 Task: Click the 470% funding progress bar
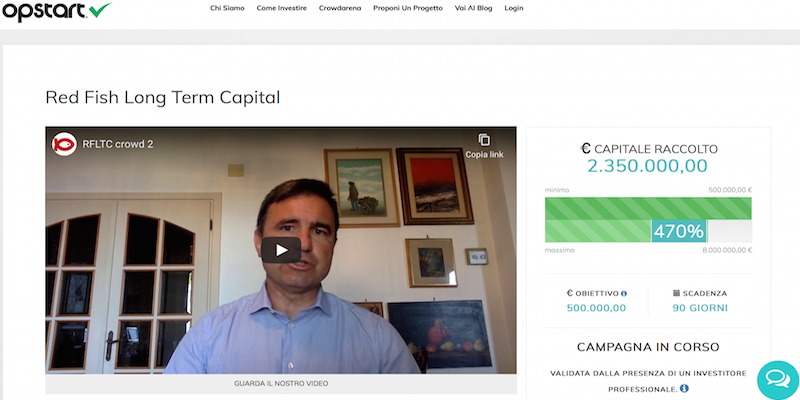coord(648,220)
